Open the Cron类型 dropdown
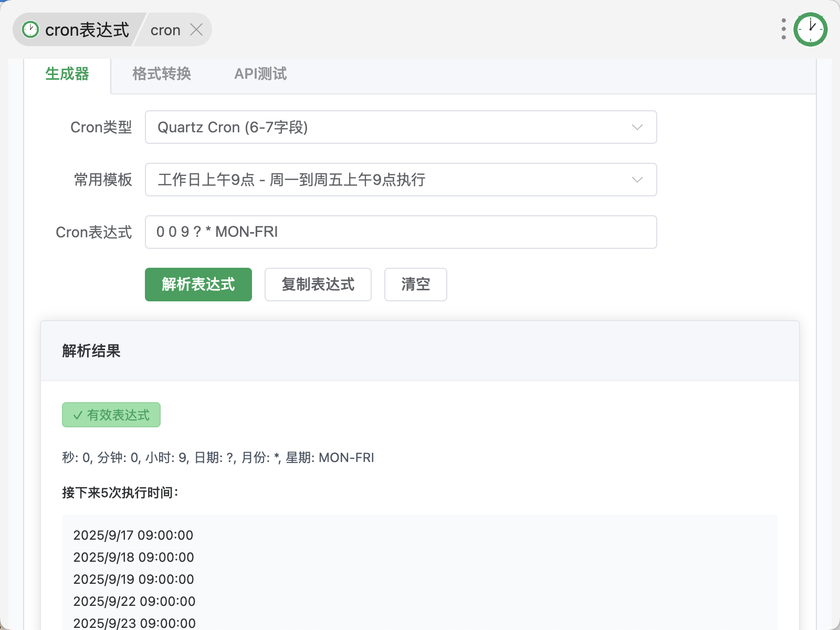840x630 pixels. [x=401, y=127]
